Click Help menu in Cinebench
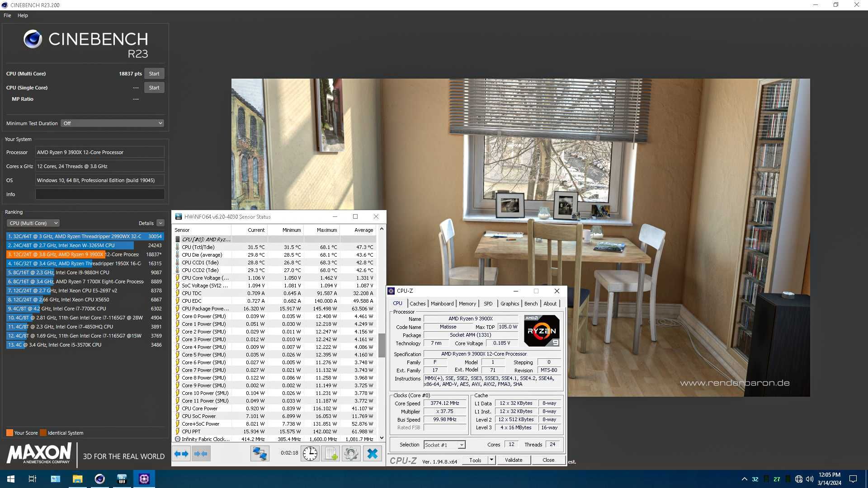Image resolution: width=868 pixels, height=488 pixels. point(22,15)
